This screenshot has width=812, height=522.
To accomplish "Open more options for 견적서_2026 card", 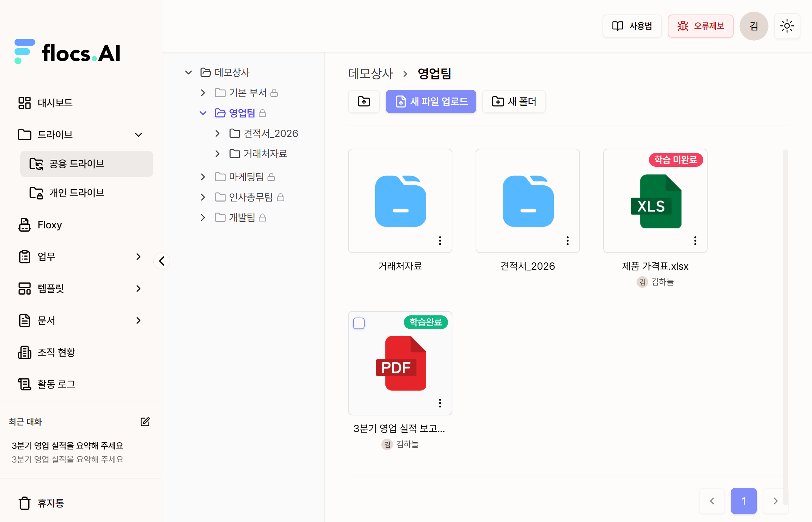I will click(568, 241).
